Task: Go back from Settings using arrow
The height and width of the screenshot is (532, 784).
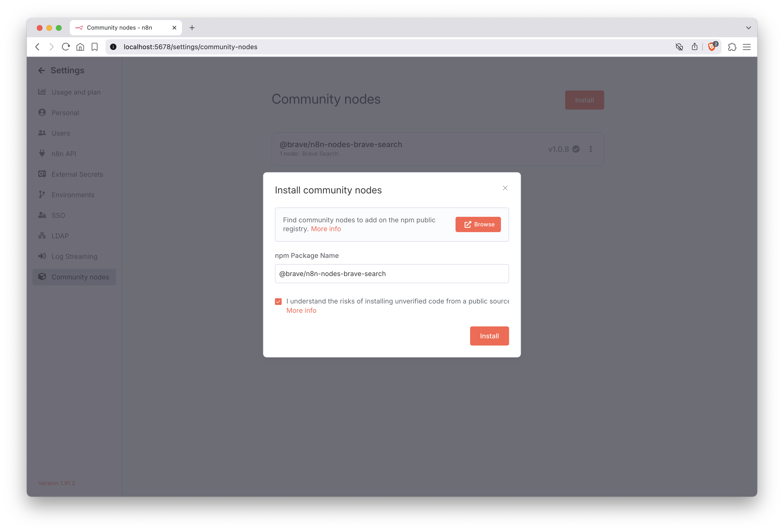Action: [x=42, y=70]
